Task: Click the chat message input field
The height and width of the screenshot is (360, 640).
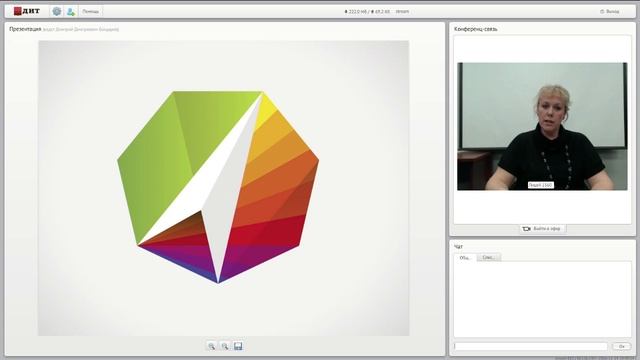Action: [531, 346]
